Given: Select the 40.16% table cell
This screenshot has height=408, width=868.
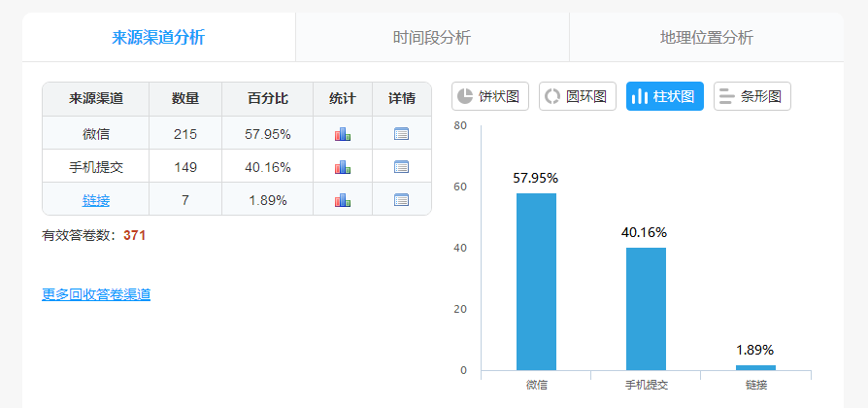Looking at the screenshot, I should [x=267, y=166].
